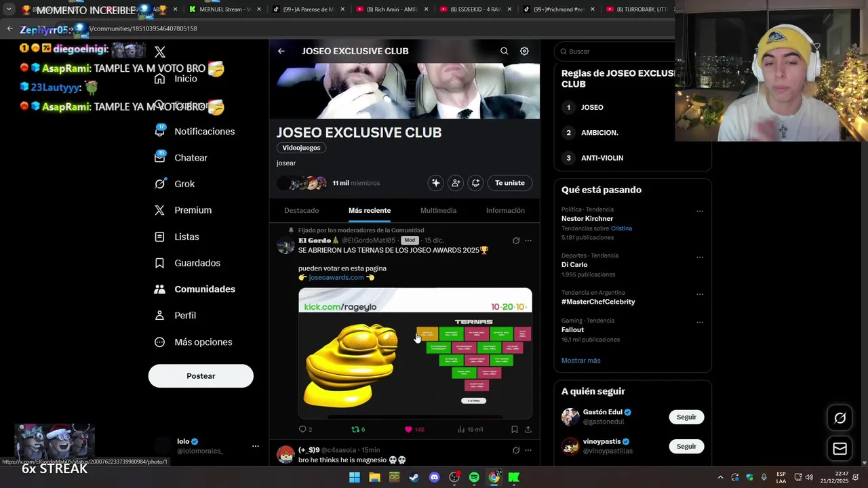This screenshot has width=868, height=488.
Task: Open Chatear messages
Action: point(181,157)
